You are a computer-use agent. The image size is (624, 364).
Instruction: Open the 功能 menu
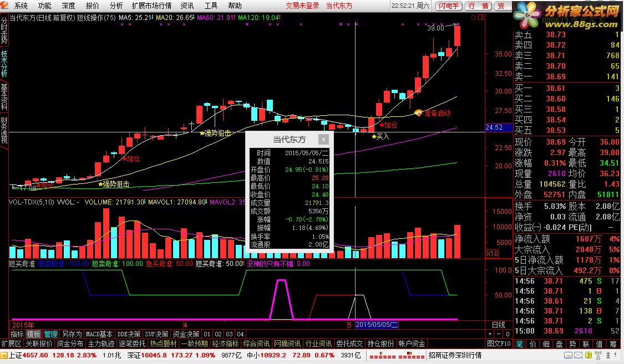coord(44,6)
